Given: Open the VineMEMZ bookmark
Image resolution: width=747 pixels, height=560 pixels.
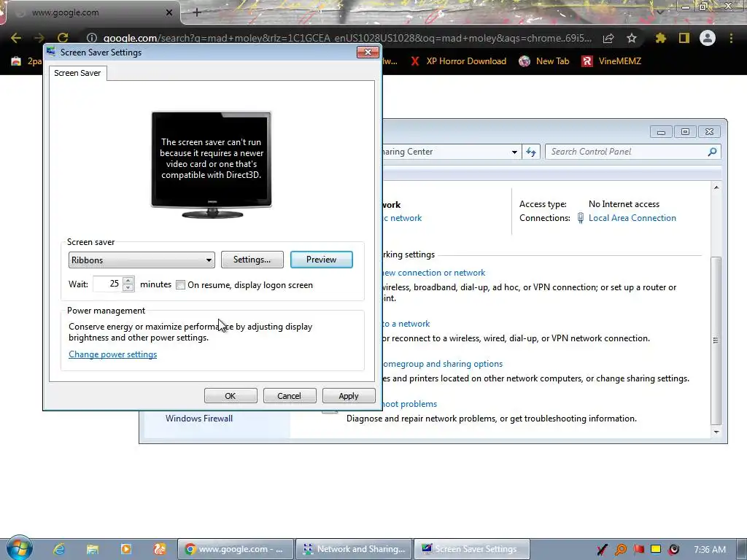Looking at the screenshot, I should coord(611,61).
